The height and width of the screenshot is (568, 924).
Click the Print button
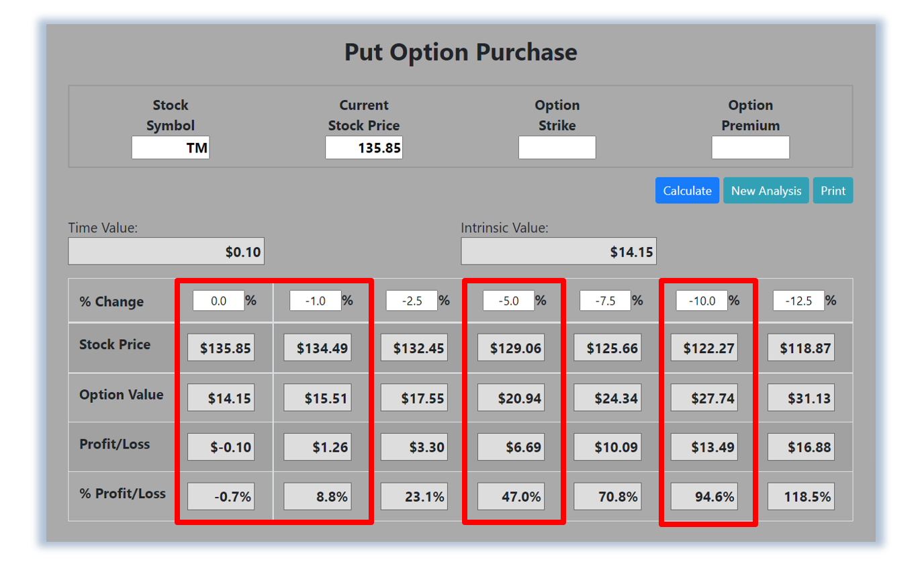(833, 191)
